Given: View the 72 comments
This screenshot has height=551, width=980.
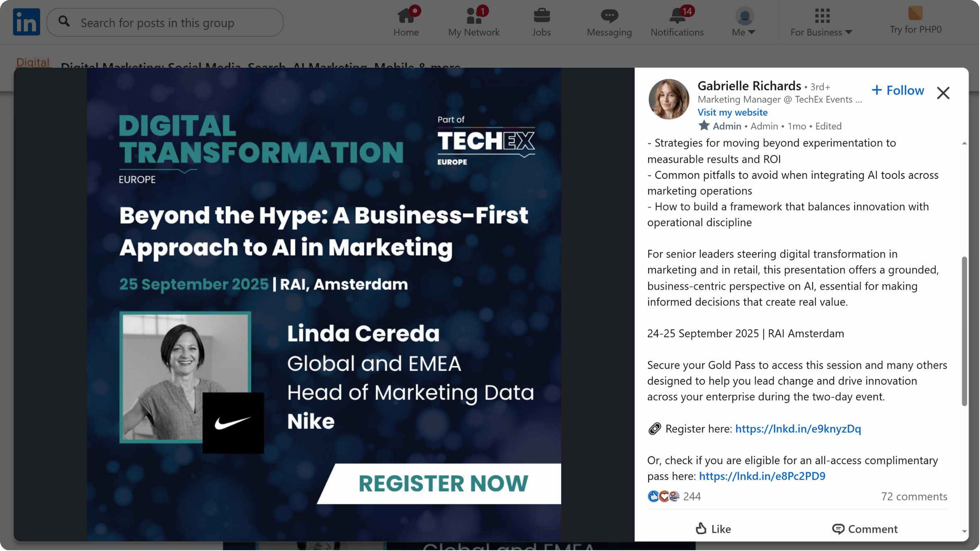Looking at the screenshot, I should click(x=914, y=496).
